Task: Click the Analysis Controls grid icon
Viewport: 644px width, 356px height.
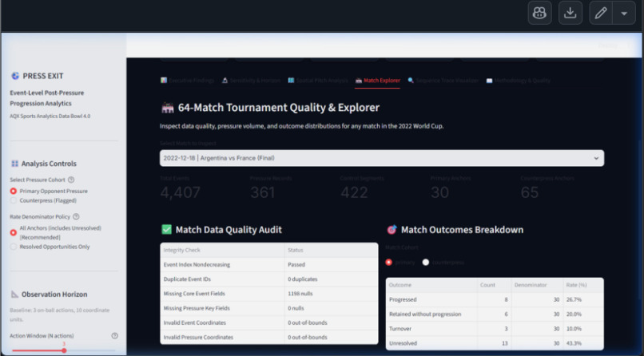Action: pos(15,164)
